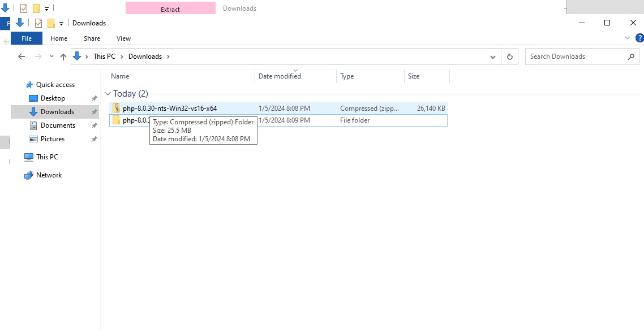Open Desktop in the Quick access list

[53, 98]
